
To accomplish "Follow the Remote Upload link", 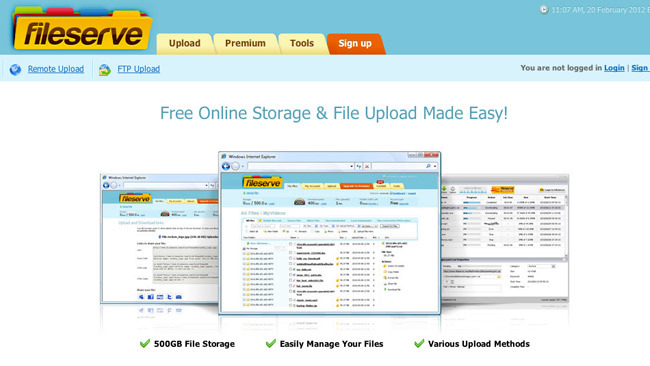I will point(56,69).
